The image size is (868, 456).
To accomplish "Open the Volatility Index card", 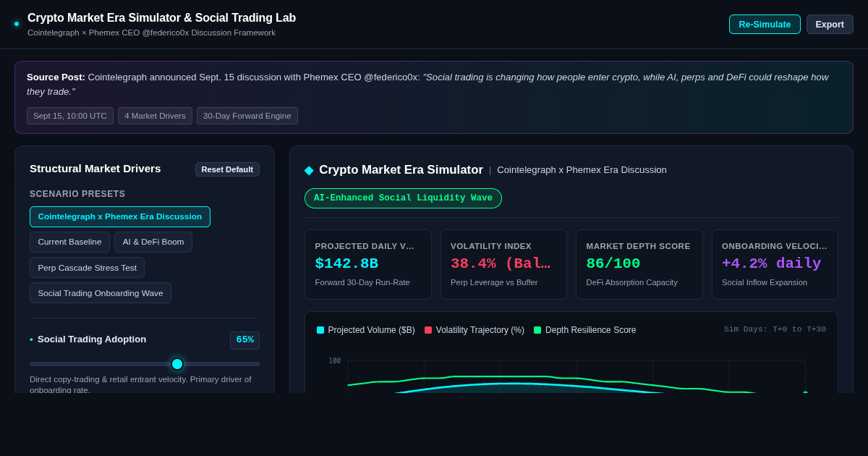I will pos(503,264).
